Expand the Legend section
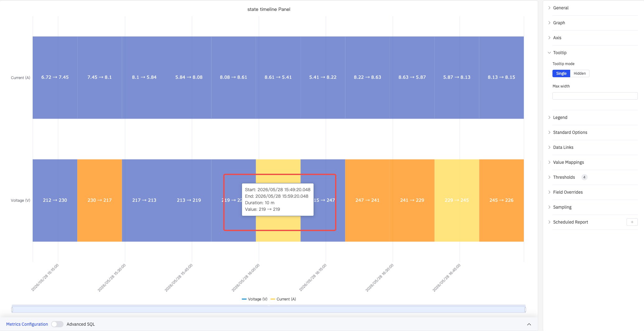Image resolution: width=644 pixels, height=331 pixels. click(595, 117)
